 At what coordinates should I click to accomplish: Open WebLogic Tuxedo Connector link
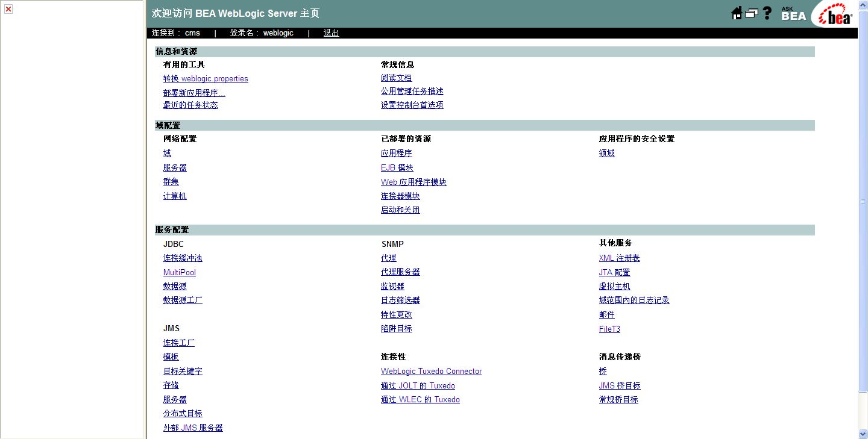coord(431,372)
